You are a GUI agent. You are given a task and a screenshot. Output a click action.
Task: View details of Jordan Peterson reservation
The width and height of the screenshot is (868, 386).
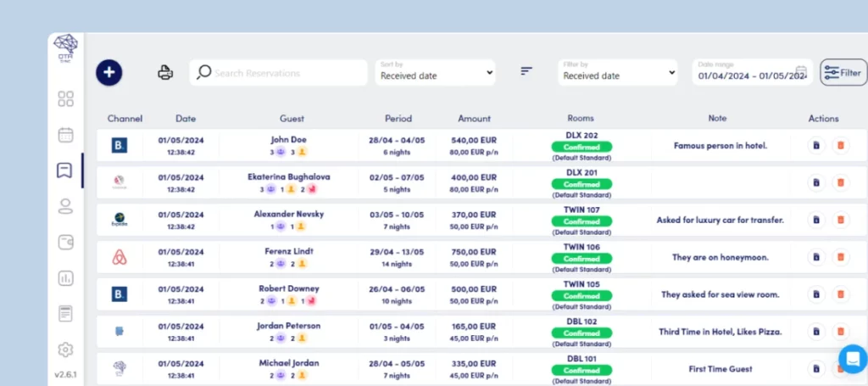tap(816, 331)
